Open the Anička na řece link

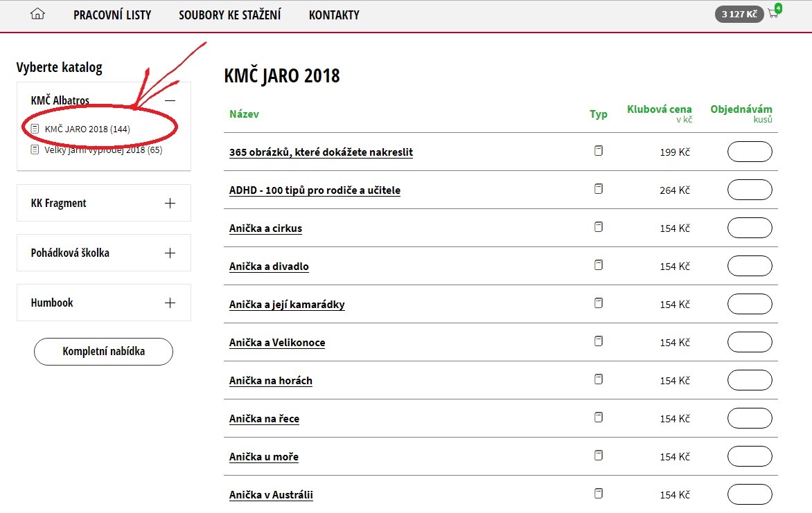[264, 419]
